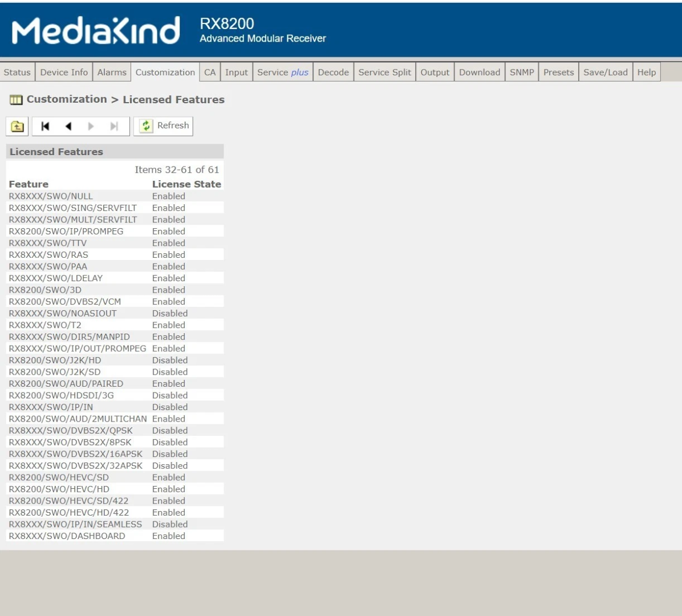Select the SNMP tab

click(x=522, y=72)
